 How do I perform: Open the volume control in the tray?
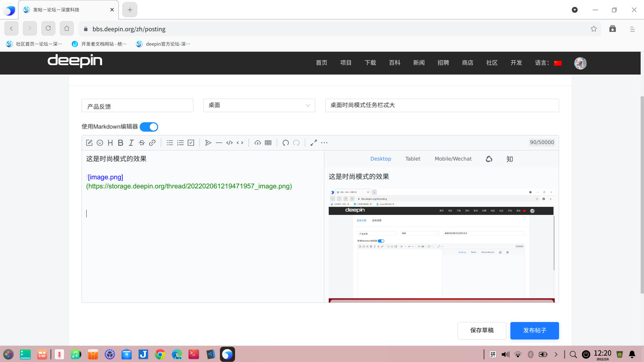click(x=505, y=354)
